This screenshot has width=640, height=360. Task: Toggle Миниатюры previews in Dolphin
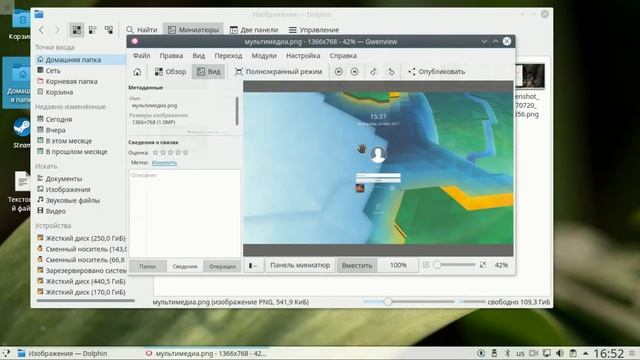[x=193, y=30]
